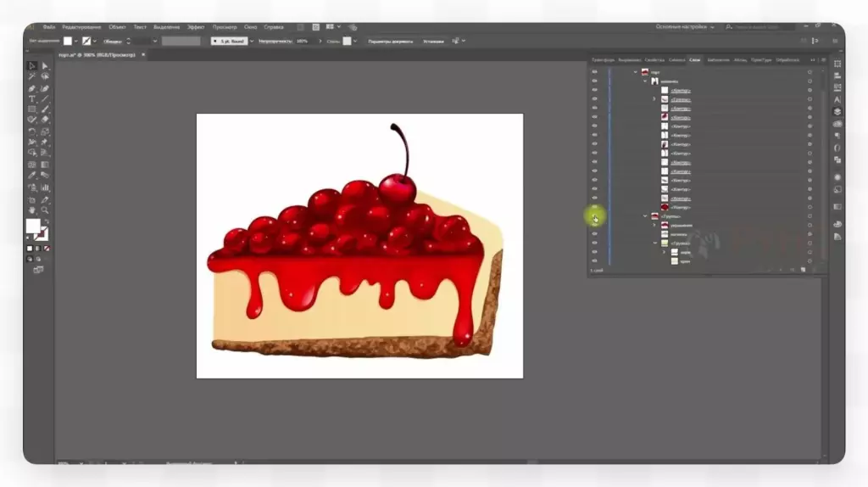Select the Pen tool
The width and height of the screenshot is (868, 487).
coord(31,88)
